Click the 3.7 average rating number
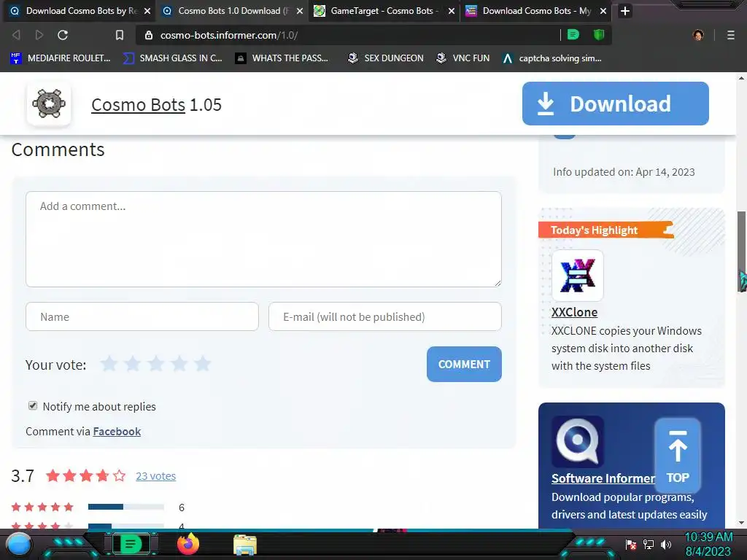Screen dimensions: 747x560 (x=23, y=475)
